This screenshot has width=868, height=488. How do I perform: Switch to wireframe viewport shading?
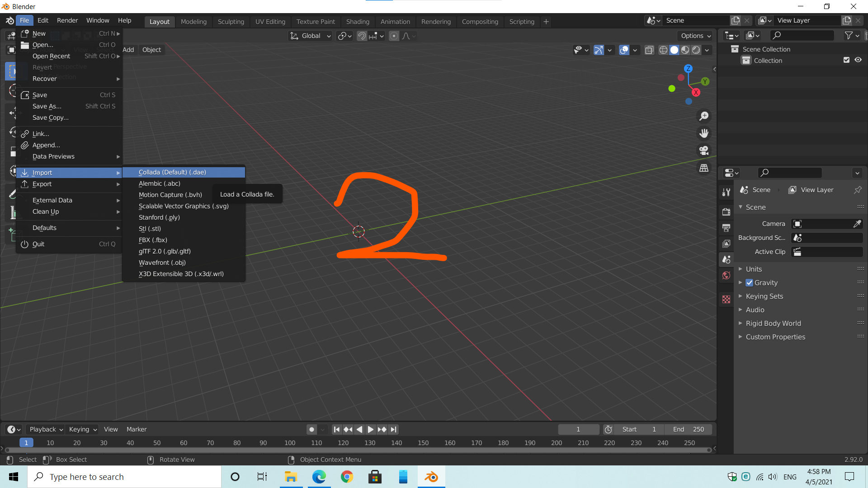(x=663, y=50)
